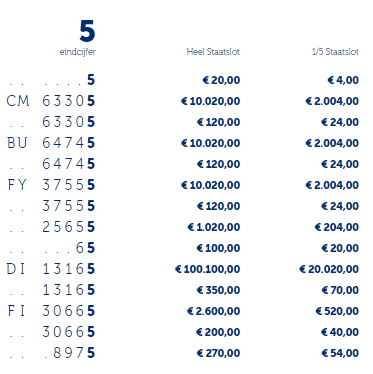Click the eindcijfer label text
The height and width of the screenshot is (374, 373).
click(x=77, y=52)
